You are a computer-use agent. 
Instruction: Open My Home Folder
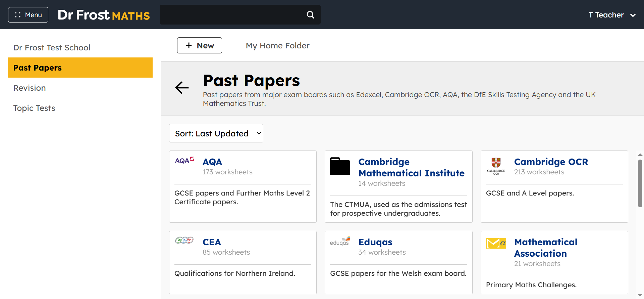point(278,46)
